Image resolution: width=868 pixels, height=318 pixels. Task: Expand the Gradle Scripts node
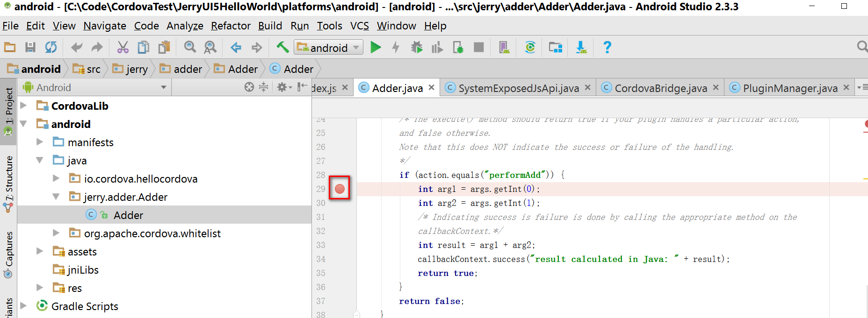coord(23,306)
